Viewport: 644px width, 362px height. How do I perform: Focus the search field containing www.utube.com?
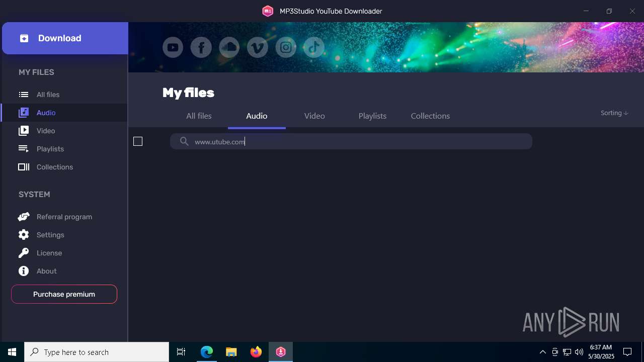351,141
